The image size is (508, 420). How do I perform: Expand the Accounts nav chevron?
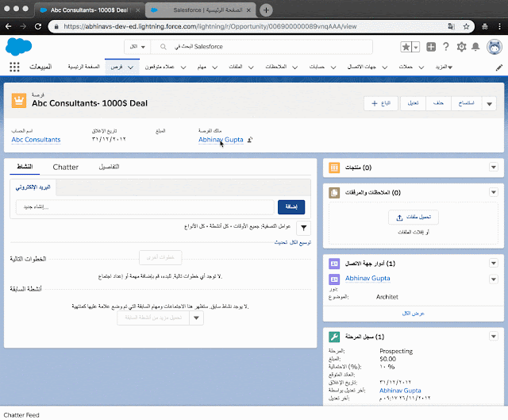tap(333, 67)
